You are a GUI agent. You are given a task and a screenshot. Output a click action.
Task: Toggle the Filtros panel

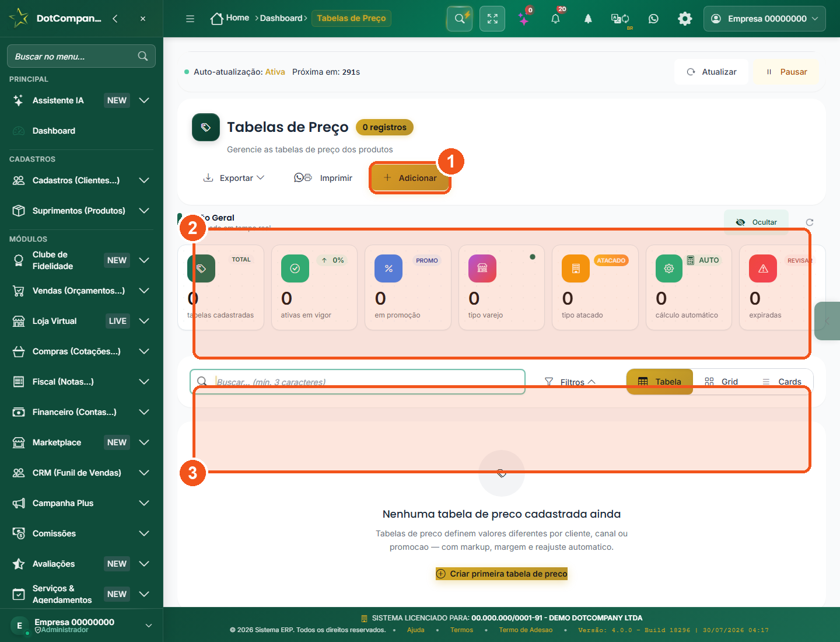point(570,382)
